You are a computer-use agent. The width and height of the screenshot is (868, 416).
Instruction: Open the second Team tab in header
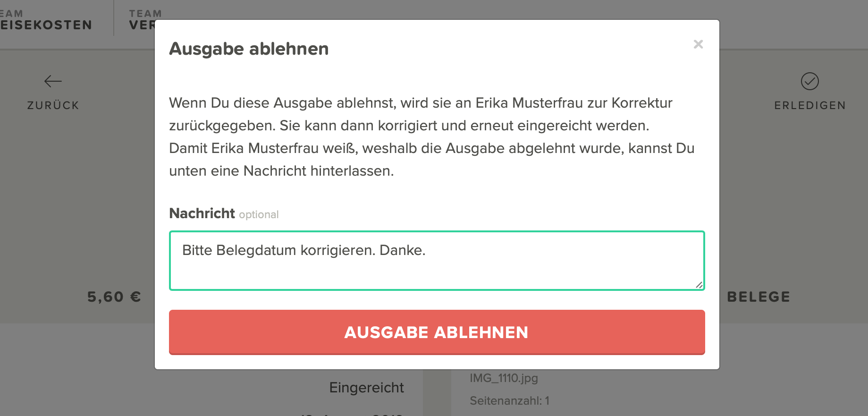142,20
